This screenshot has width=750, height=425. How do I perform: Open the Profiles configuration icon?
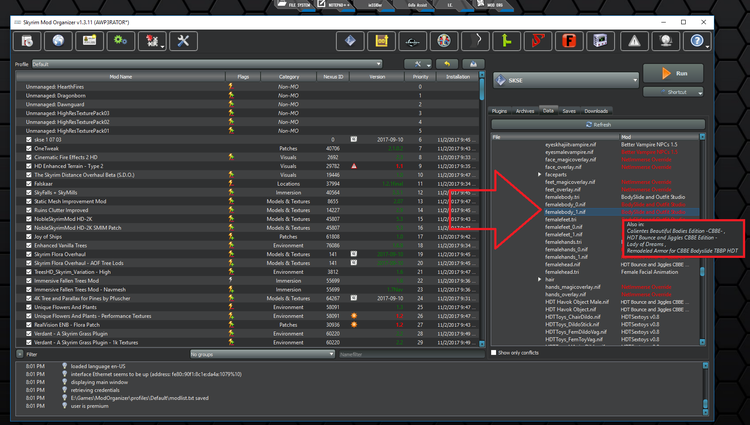[89, 41]
